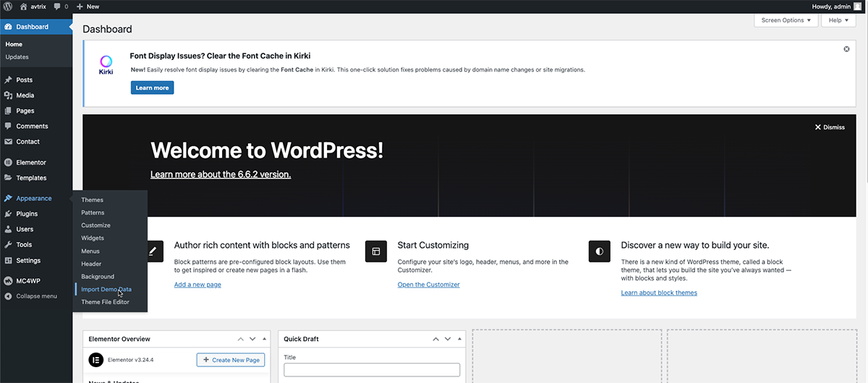Screen dimensions: 868x383
Task: Open the Customizer link
Action: coord(428,285)
